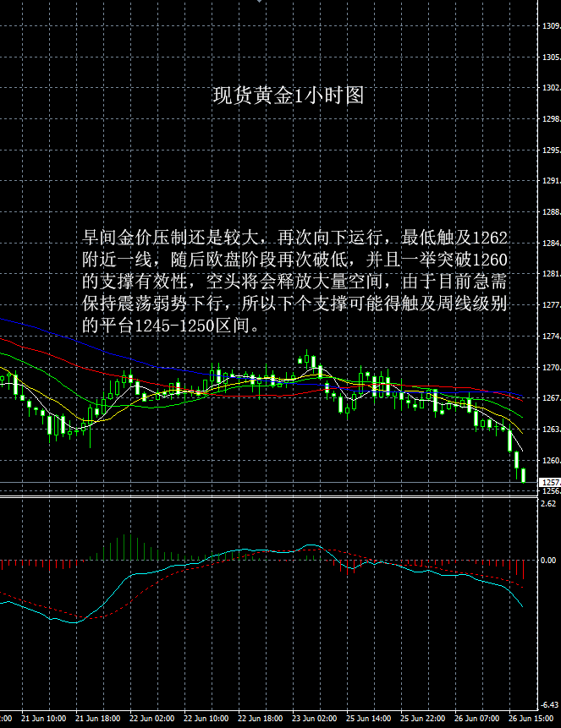The width and height of the screenshot is (561, 728).
Task: Click the 1267 price axis label
Action: [551, 398]
